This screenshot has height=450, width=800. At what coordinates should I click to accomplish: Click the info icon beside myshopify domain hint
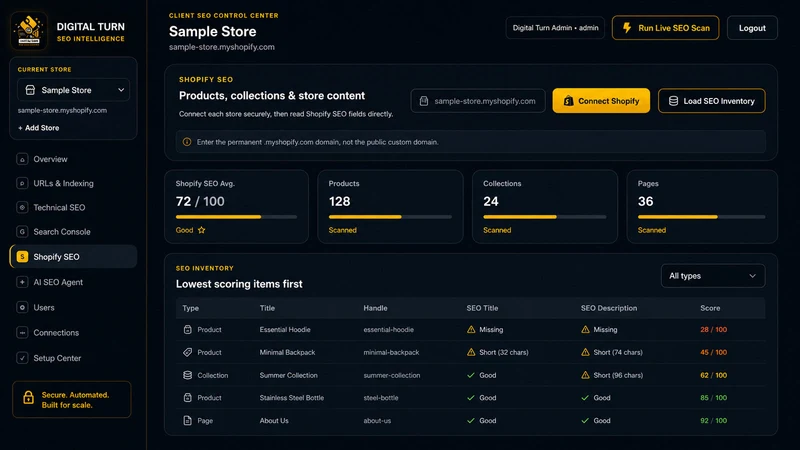coord(187,142)
